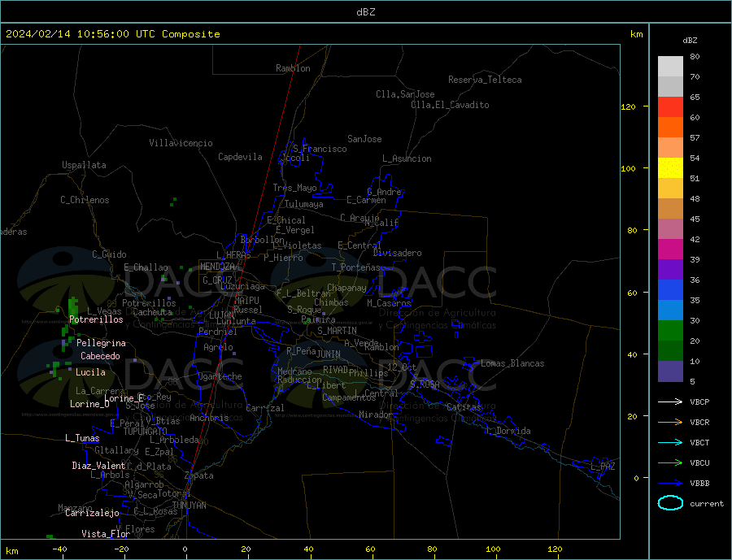Select the light gray 70-80 dBZ swatch
Image resolution: width=732 pixels, height=560 pixels.
coord(670,67)
